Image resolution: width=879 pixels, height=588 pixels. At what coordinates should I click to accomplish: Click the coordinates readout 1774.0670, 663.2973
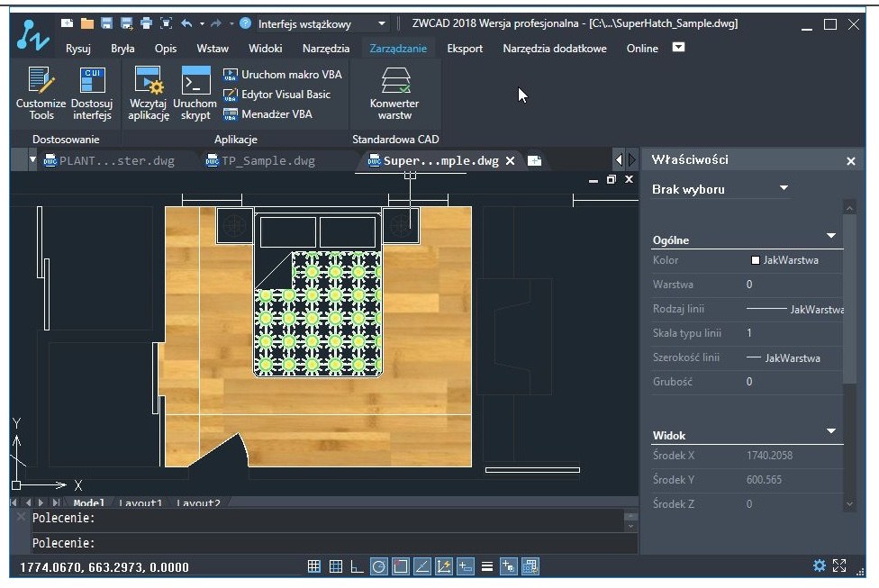[x=104, y=567]
